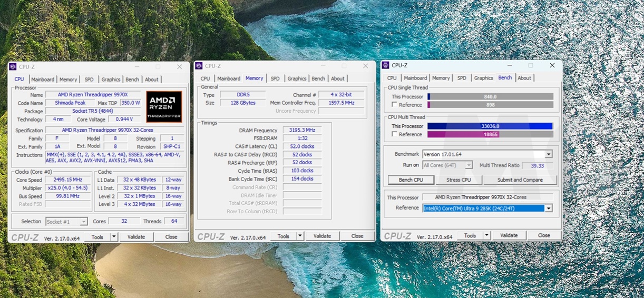Viewport: 644px width, 298px height.
Task: Enable the CPU Single Thread Reference checkbox
Action: point(394,105)
